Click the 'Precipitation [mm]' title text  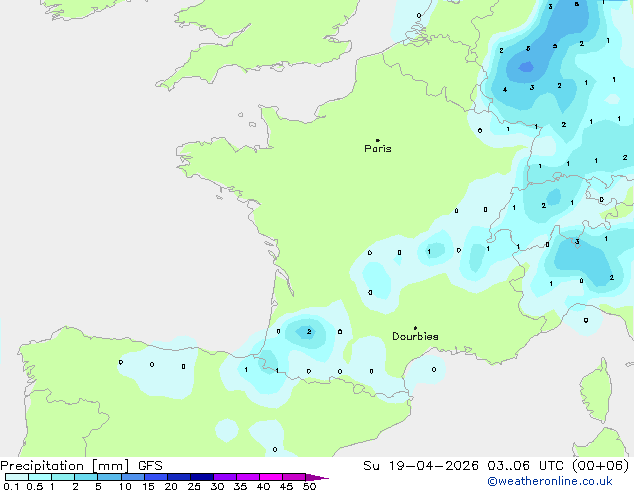65,465
